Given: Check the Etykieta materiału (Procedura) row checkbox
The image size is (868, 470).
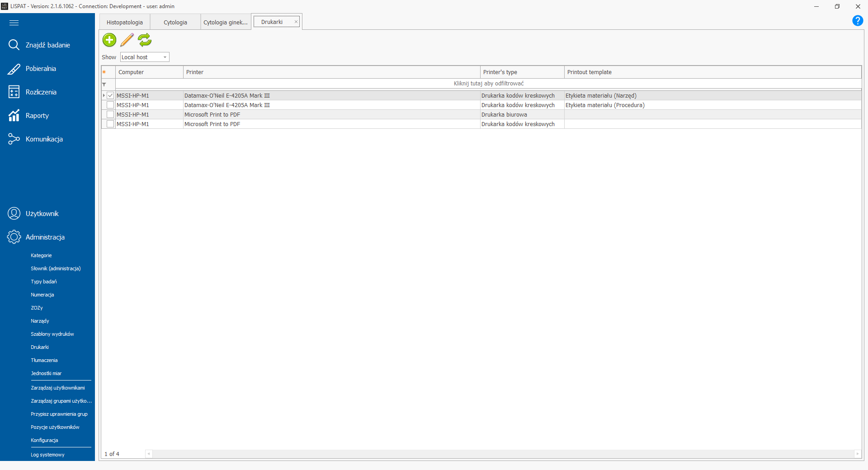Looking at the screenshot, I should click(110, 105).
